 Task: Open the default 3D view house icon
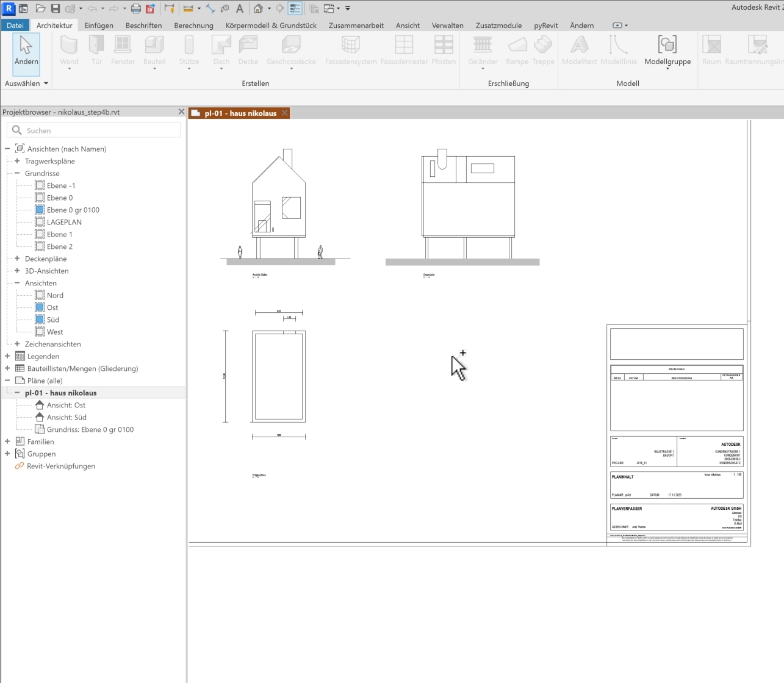[258, 9]
